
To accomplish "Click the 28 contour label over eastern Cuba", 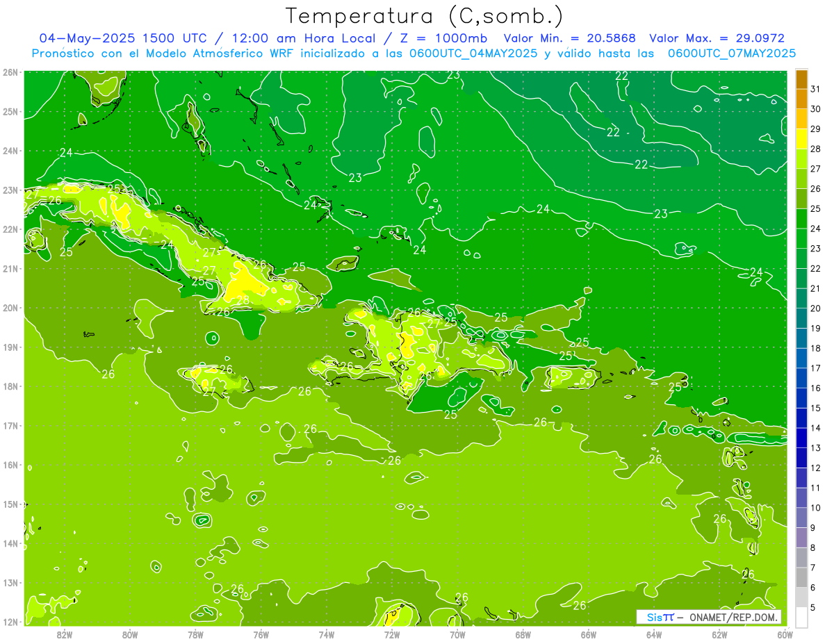I will (x=243, y=301).
